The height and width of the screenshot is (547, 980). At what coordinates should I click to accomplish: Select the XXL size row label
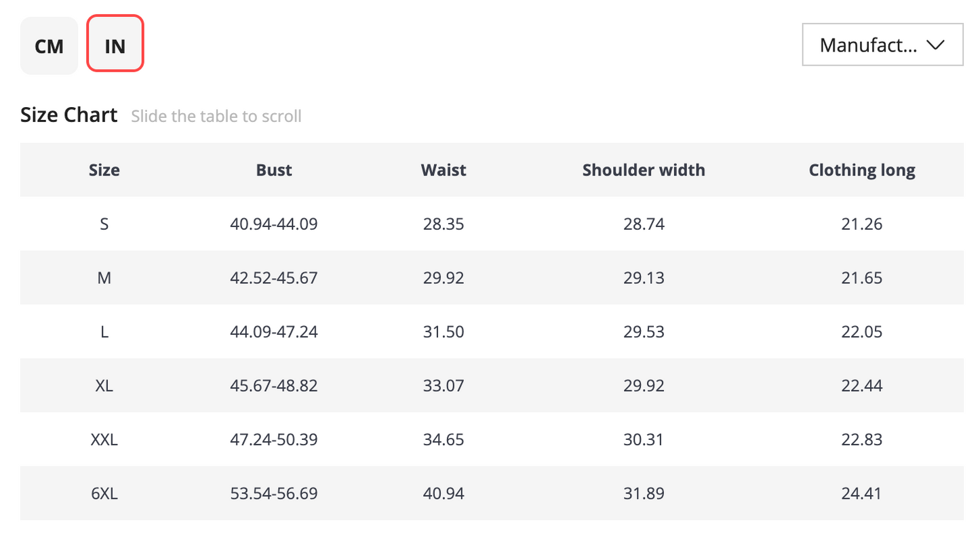[x=104, y=440]
